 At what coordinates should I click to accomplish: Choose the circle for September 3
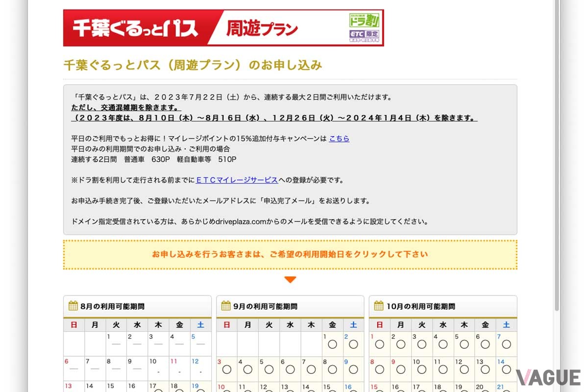tap(226, 369)
